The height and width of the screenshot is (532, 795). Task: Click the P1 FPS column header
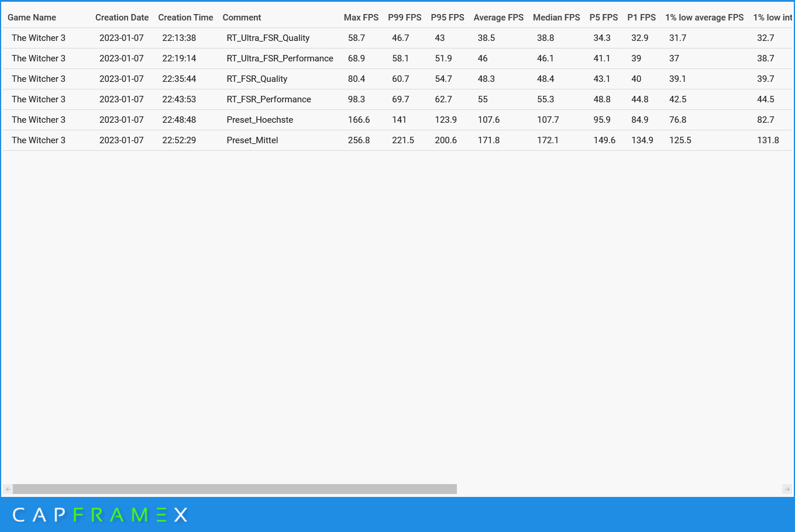click(641, 18)
